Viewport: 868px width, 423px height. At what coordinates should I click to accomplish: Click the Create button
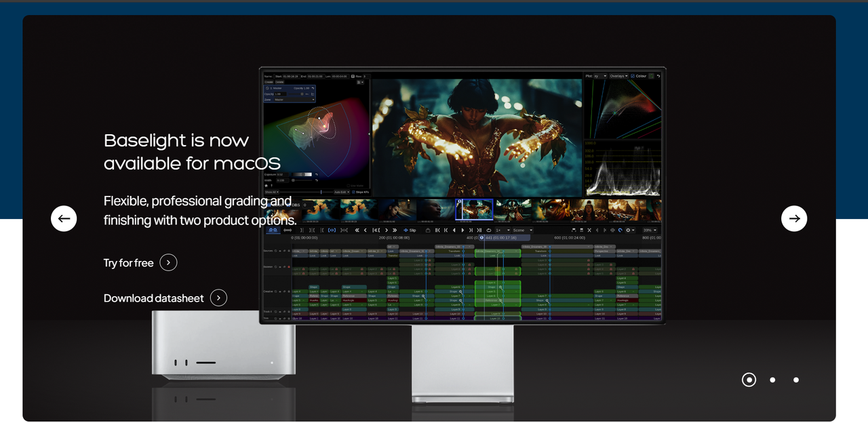tap(269, 82)
